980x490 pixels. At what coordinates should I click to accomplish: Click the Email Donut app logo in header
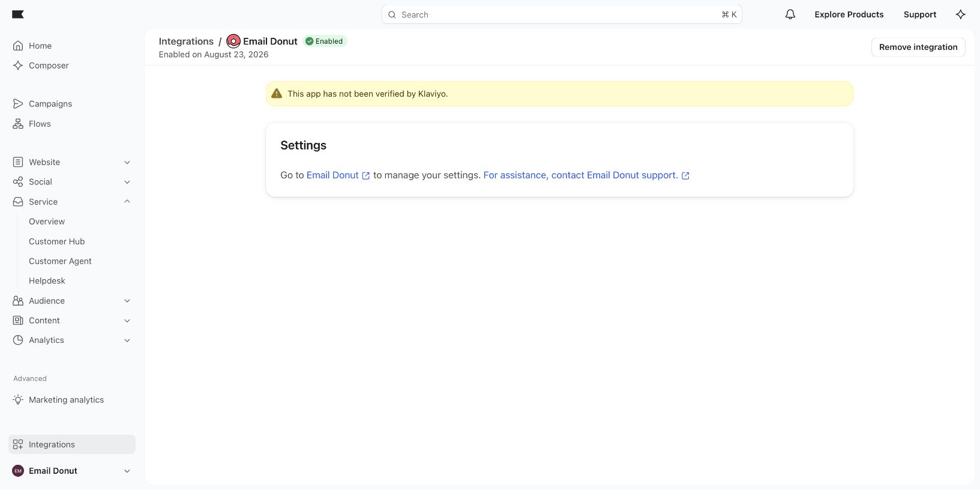(233, 41)
